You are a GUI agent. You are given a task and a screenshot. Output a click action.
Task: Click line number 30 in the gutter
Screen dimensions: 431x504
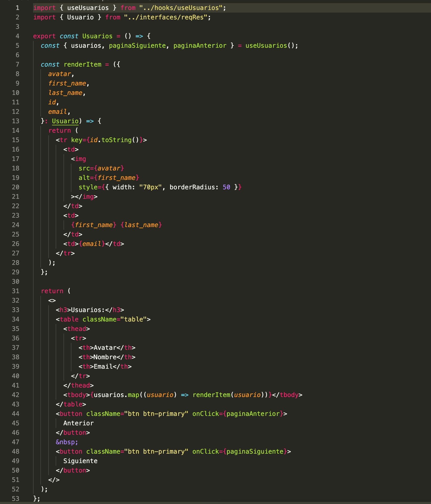[x=15, y=282]
